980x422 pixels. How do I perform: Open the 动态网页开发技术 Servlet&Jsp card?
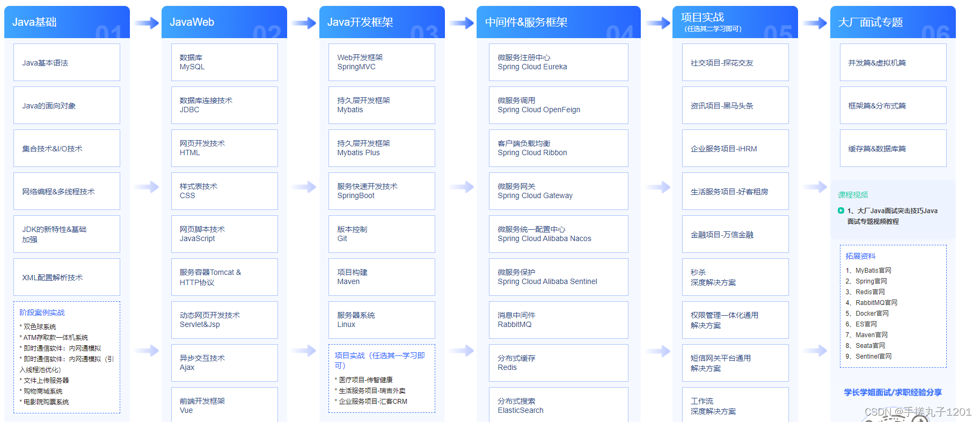[x=224, y=320]
